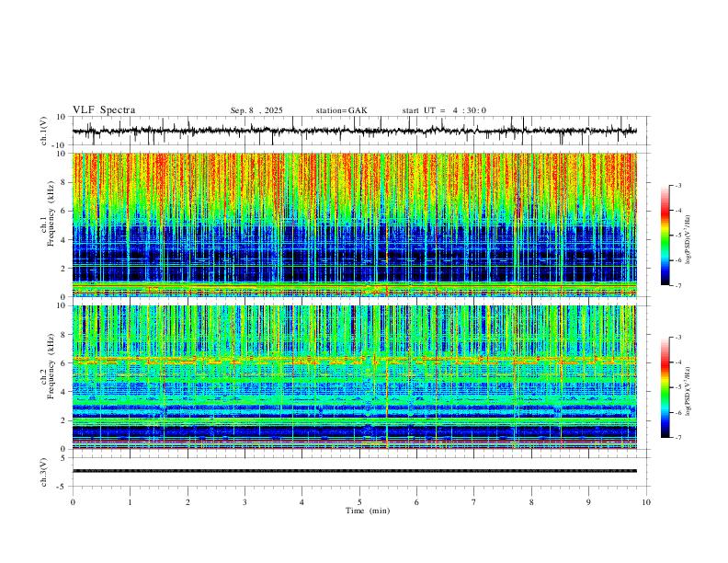
Task: Click the ch.2 "Frequency (kHz)" axis label
Action: (x=51, y=366)
